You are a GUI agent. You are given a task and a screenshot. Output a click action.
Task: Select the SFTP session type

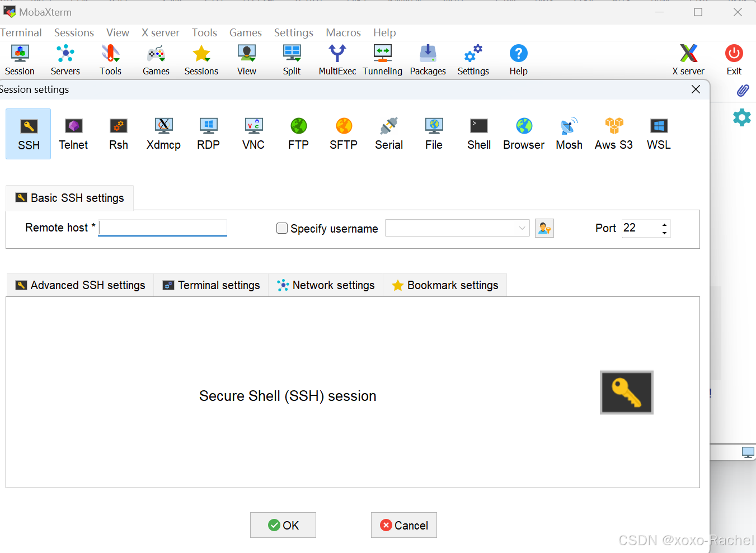[x=344, y=134]
